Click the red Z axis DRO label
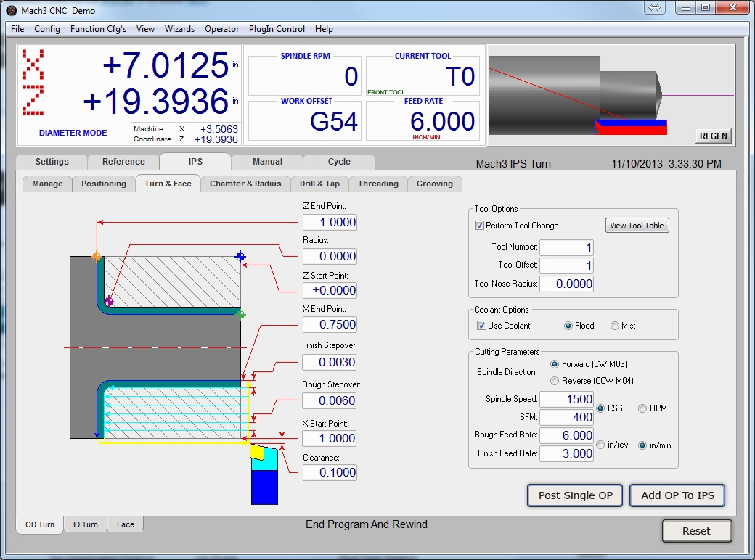 tap(33, 100)
